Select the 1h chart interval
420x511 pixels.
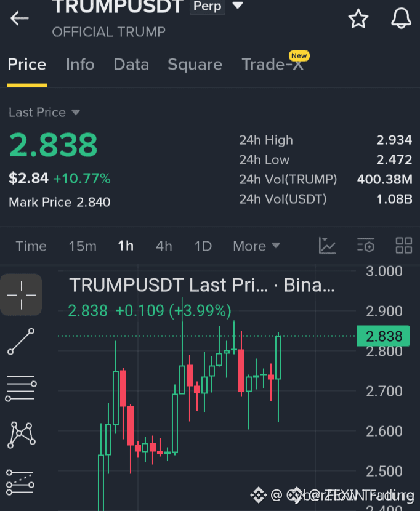pos(126,246)
